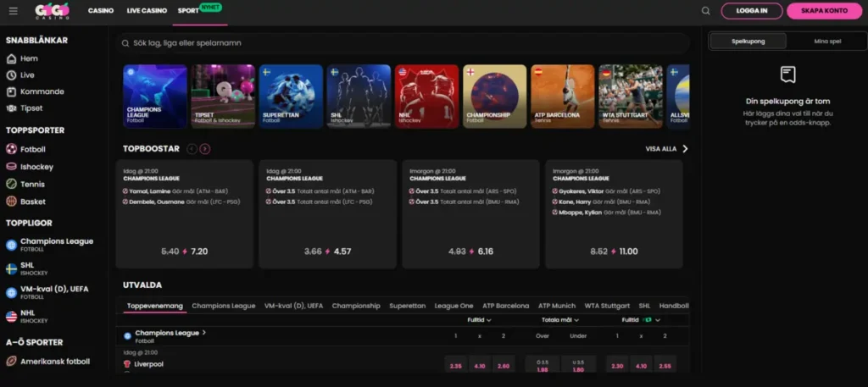Image resolution: width=868 pixels, height=387 pixels.
Task: Click the Over 3.5 odds 1.98
Action: [x=542, y=366]
